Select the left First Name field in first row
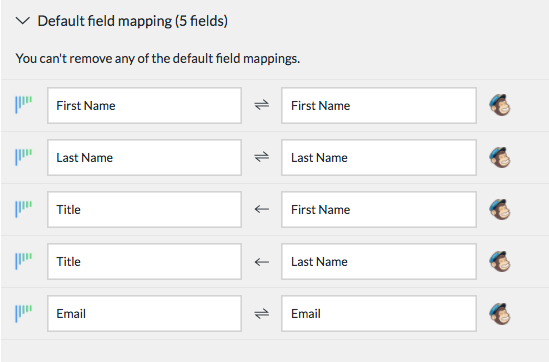This screenshot has height=362, width=549. coord(144,105)
